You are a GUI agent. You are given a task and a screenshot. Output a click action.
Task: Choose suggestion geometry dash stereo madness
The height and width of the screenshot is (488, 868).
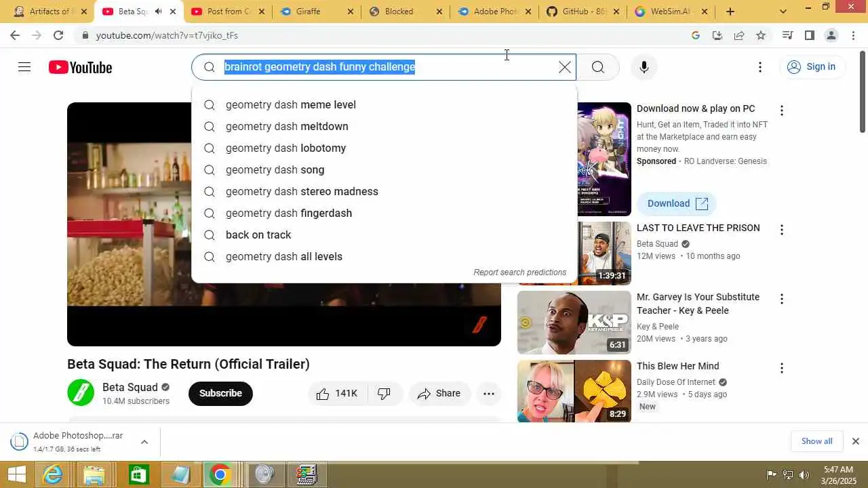[384, 191]
